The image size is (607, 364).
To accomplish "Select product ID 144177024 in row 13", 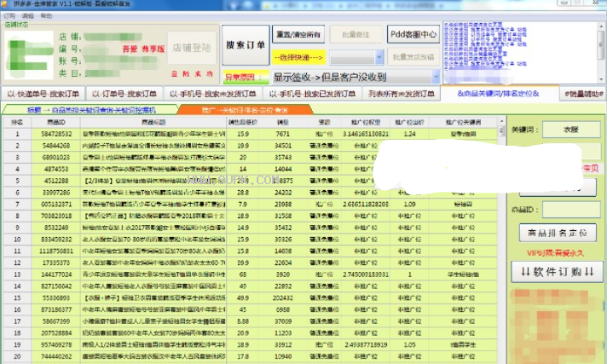I will [x=56, y=274].
